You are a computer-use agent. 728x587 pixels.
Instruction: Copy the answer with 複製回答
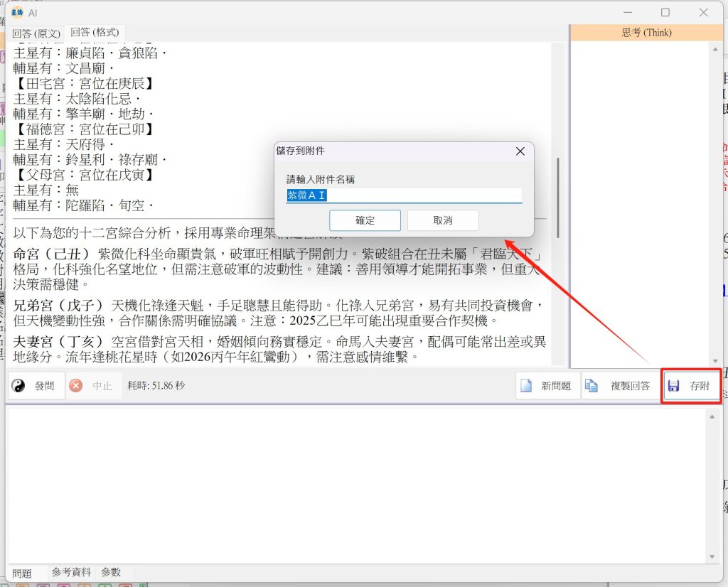[617, 386]
